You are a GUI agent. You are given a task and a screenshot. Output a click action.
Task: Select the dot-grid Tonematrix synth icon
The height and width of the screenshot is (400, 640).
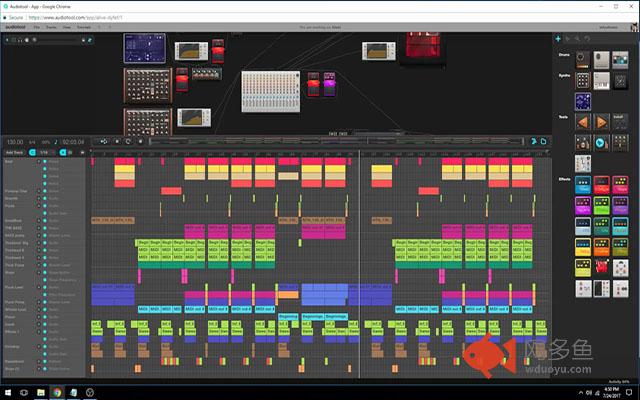(582, 81)
